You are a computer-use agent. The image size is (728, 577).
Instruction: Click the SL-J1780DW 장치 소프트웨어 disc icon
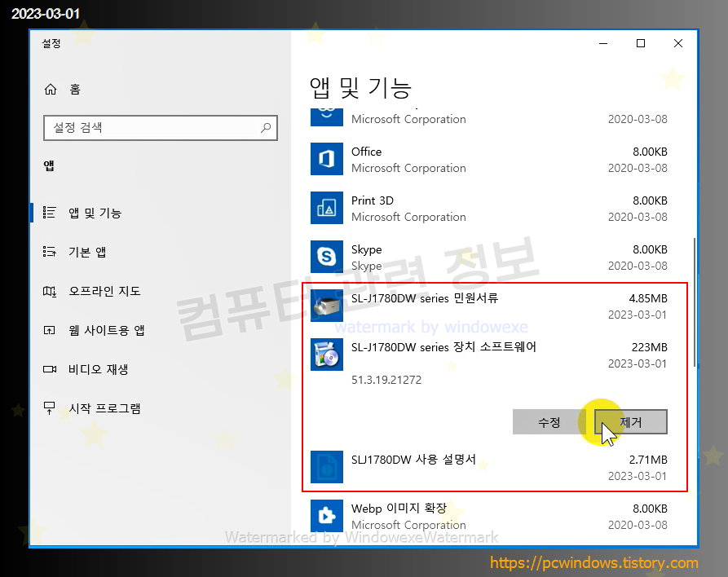coord(327,355)
